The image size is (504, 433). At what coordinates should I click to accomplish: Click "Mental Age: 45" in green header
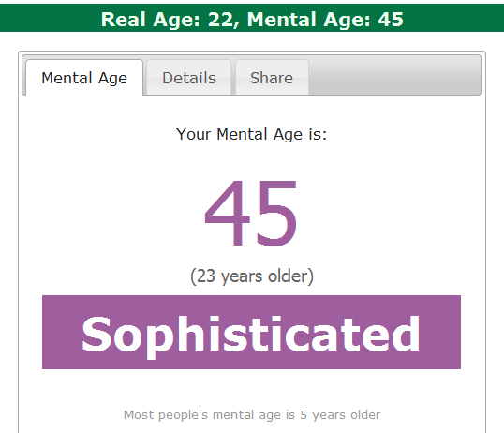325,19
